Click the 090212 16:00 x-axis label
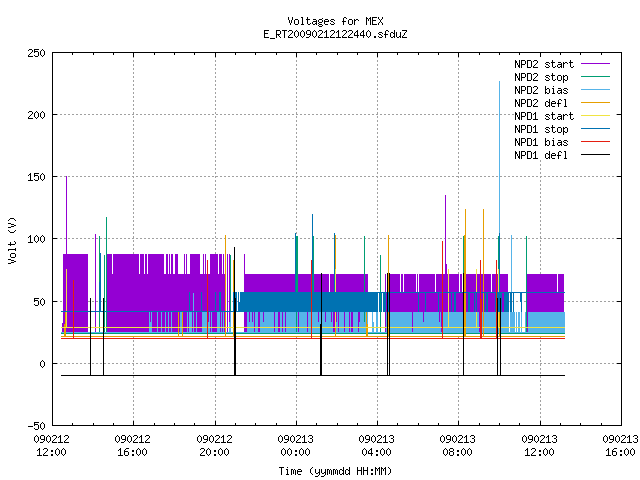The width and height of the screenshot is (640, 480). [x=133, y=446]
